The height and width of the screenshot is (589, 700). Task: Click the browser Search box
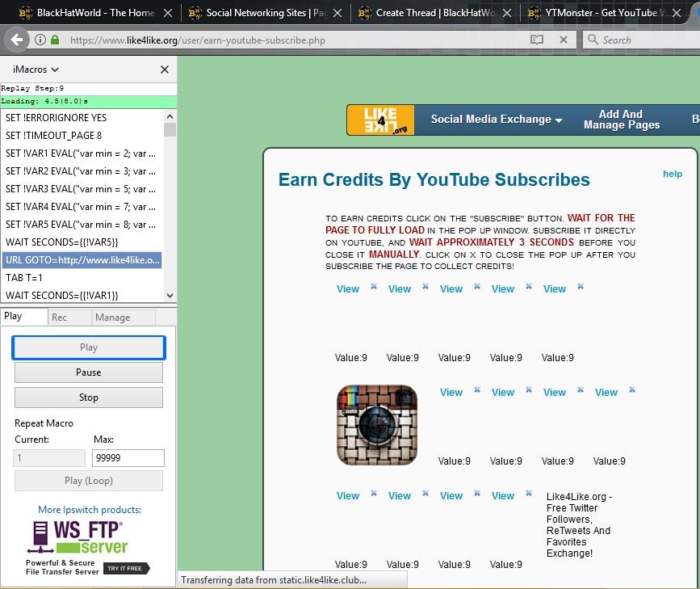(x=643, y=40)
